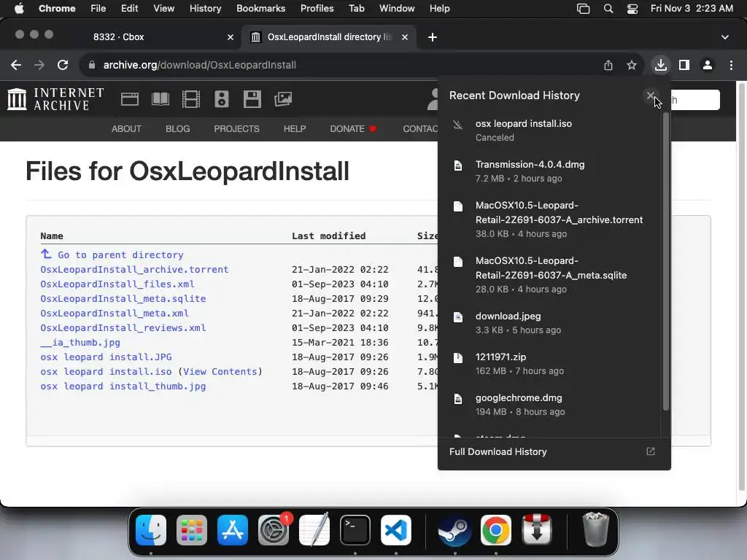Open __ia_thumb.jpg file link
This screenshot has height=560, width=747.
pyautogui.click(x=80, y=343)
